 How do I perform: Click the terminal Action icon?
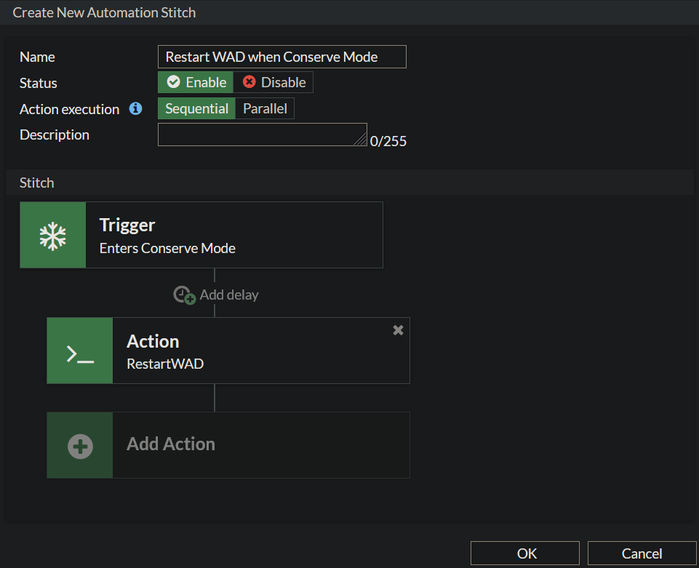click(x=80, y=351)
